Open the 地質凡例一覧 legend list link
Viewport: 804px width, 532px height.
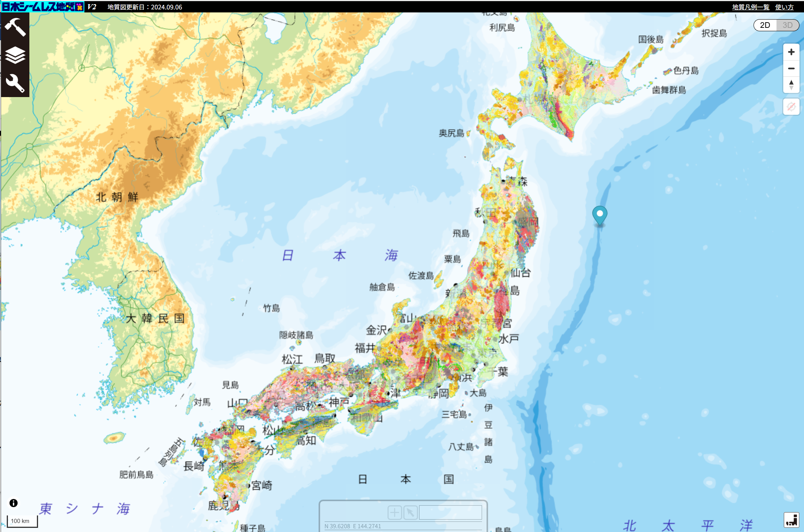pyautogui.click(x=751, y=7)
